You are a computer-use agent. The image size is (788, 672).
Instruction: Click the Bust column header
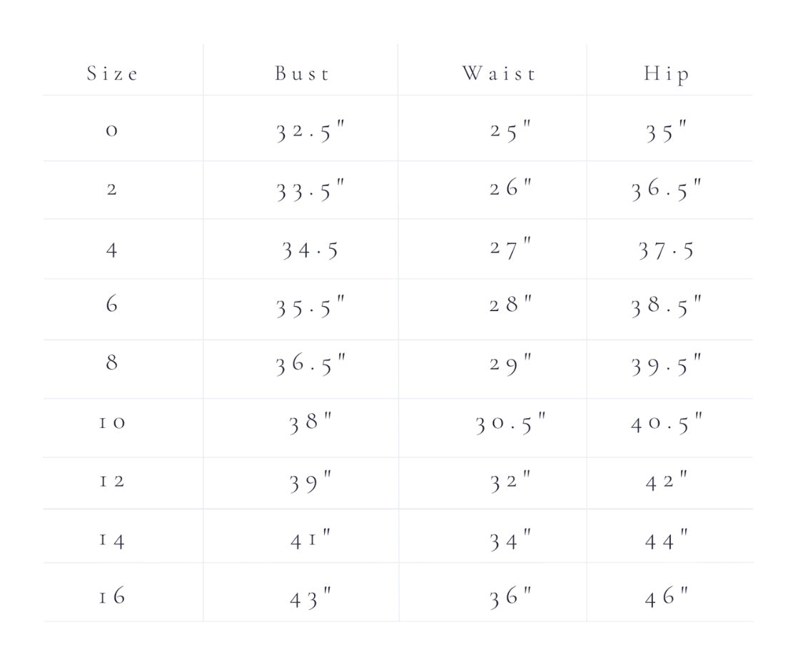(x=302, y=73)
